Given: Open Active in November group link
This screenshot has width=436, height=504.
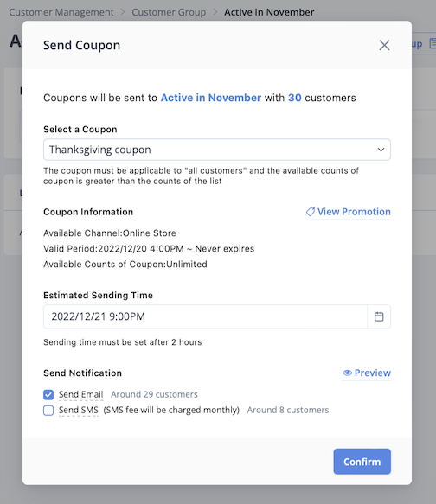Looking at the screenshot, I should coord(211,98).
